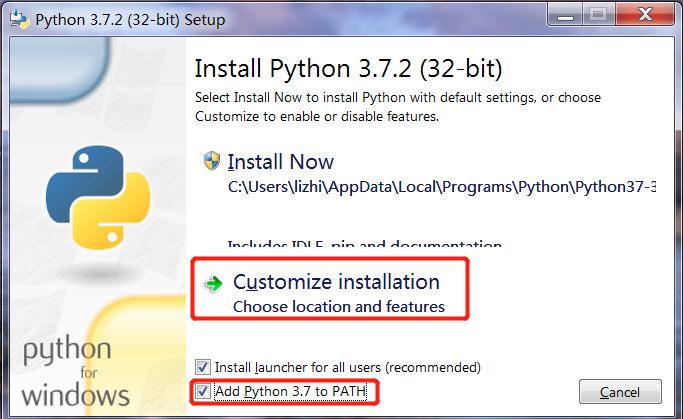The height and width of the screenshot is (419, 683).
Task: Click the 'Install launcher for all users (recommended)' label
Action: click(x=348, y=368)
